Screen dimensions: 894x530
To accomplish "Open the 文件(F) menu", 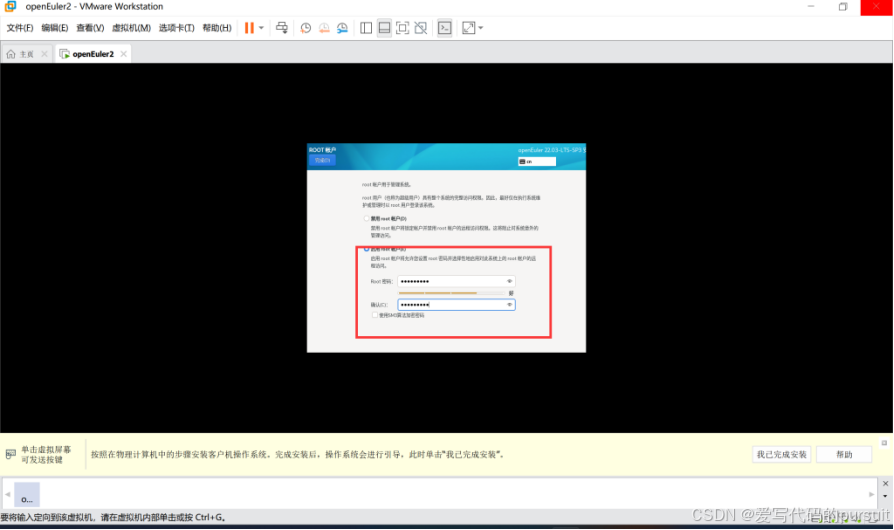I will pos(20,28).
